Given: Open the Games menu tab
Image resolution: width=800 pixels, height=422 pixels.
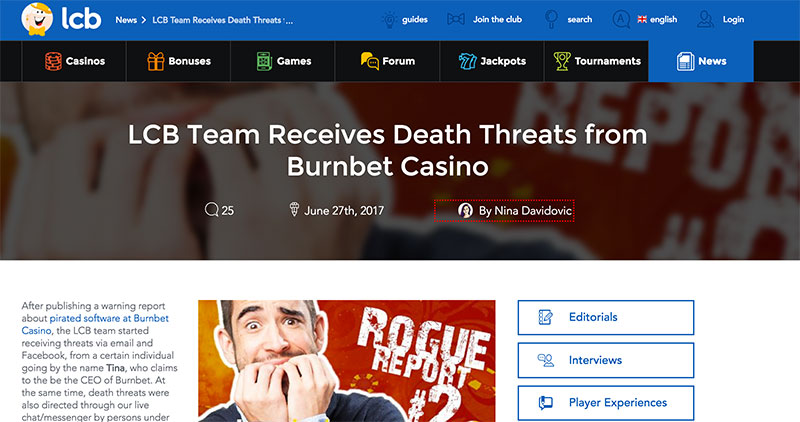Looking at the screenshot, I should tap(283, 61).
